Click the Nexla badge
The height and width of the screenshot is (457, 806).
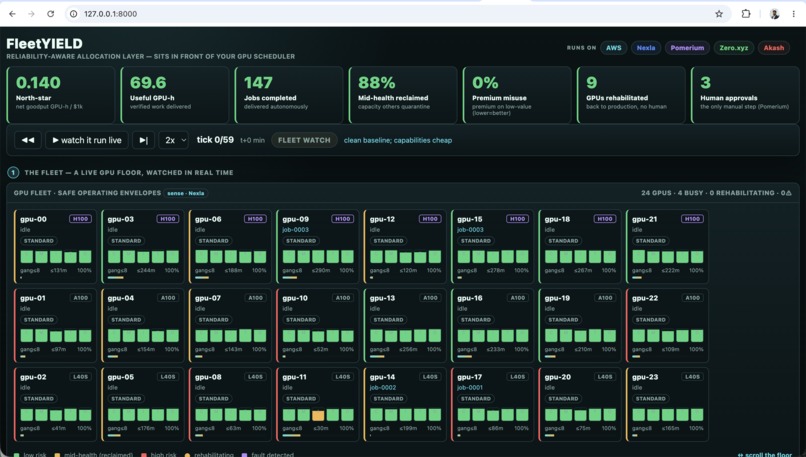click(646, 48)
